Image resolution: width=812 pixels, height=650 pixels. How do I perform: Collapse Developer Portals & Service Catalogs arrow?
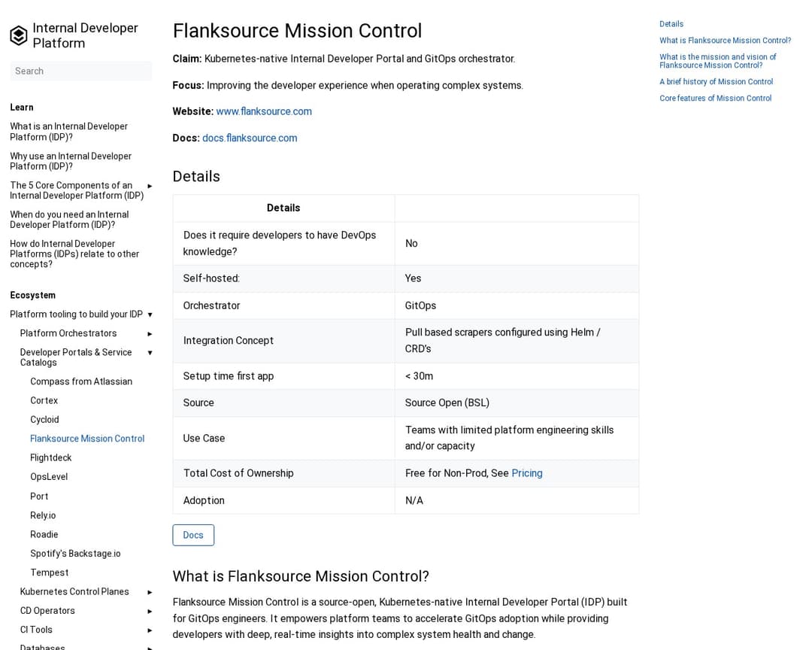click(150, 353)
